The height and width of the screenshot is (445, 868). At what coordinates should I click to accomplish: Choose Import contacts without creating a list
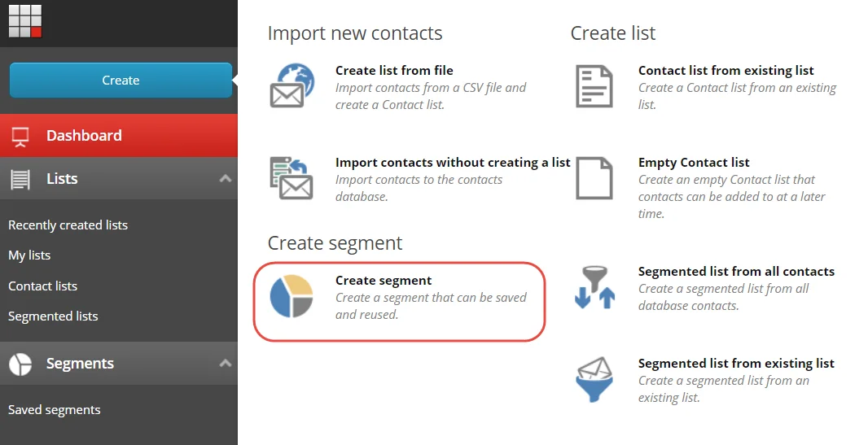click(453, 163)
